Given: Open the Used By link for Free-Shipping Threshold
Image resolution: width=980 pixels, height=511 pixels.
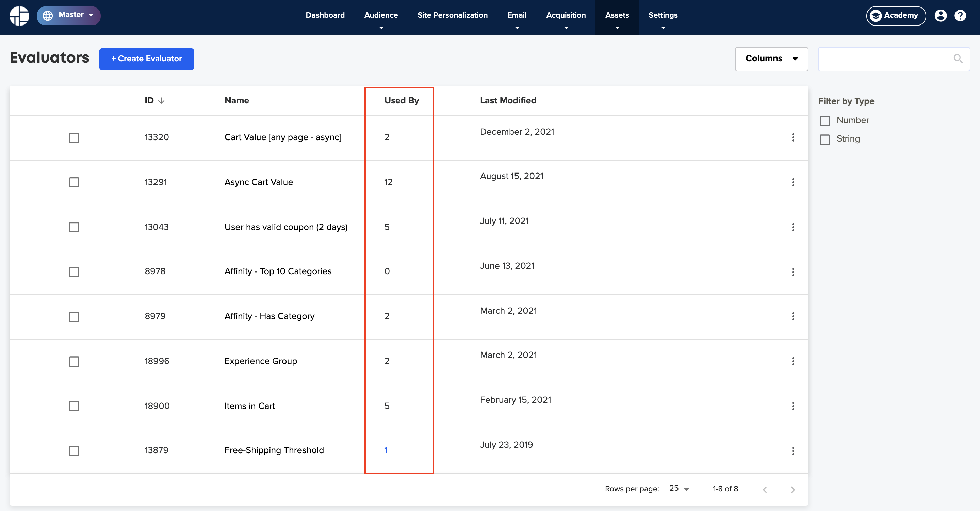Looking at the screenshot, I should [386, 450].
